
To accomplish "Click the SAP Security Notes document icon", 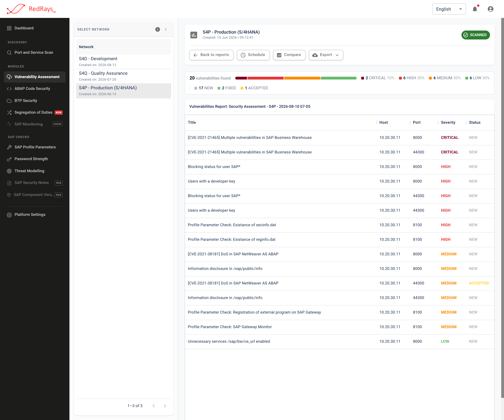I will pos(9,183).
